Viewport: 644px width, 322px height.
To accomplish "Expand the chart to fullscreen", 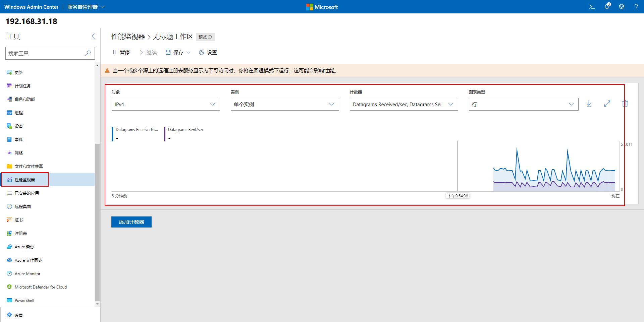I will [x=607, y=104].
